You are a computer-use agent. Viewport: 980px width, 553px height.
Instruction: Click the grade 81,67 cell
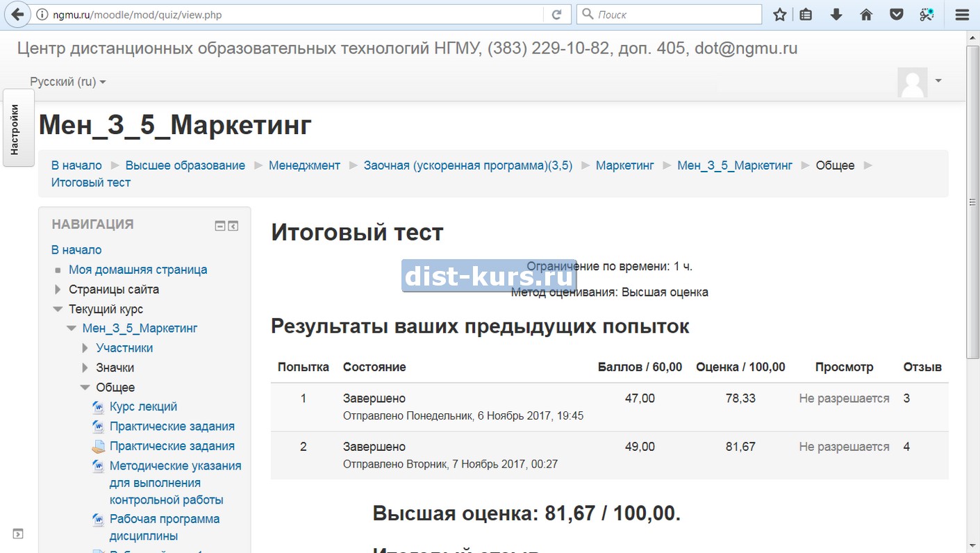(x=740, y=447)
